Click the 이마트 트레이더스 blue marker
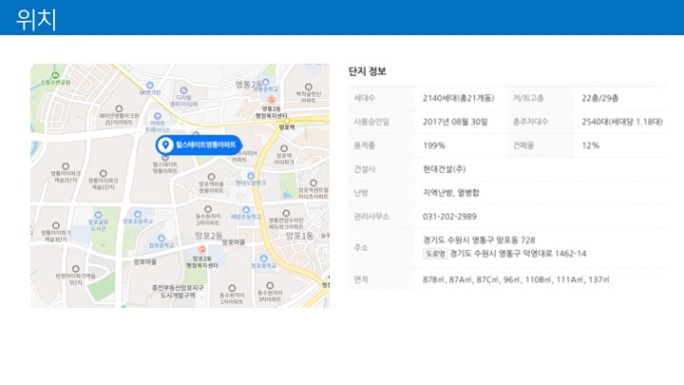This screenshot has width=684, height=385. (157, 116)
